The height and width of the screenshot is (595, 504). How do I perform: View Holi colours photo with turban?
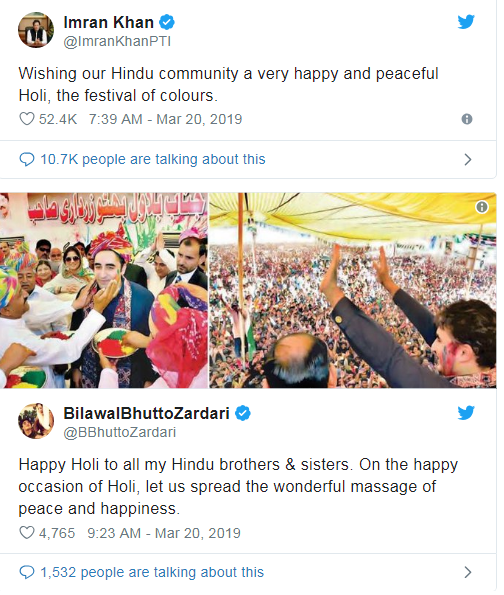[104, 291]
